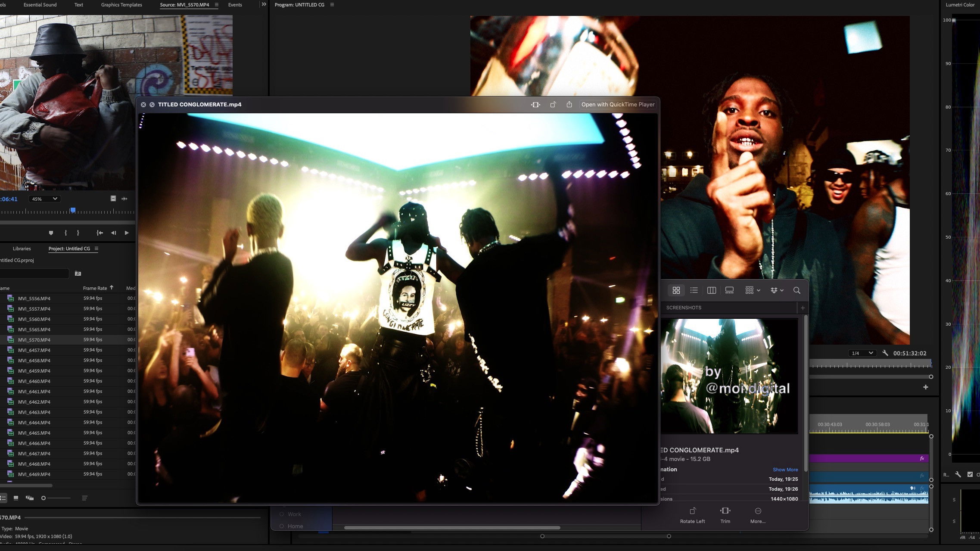
Task: Switch project panel to Freeform view
Action: tap(30, 498)
